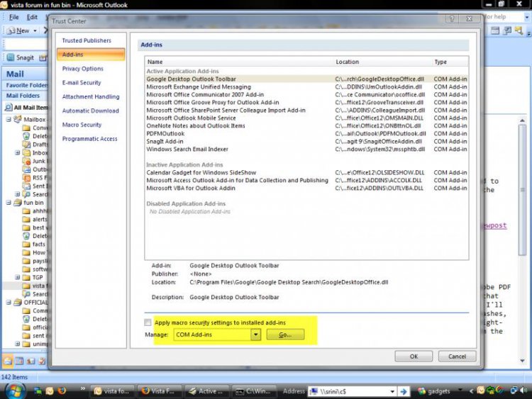Open the Edit menu
532x399 pixels.
32,17
